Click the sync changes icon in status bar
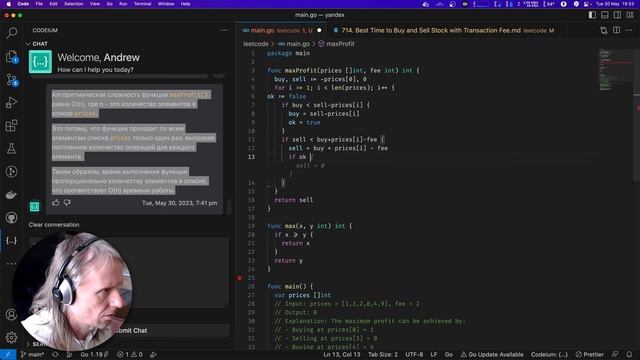This screenshot has height=360, width=640. [55, 355]
